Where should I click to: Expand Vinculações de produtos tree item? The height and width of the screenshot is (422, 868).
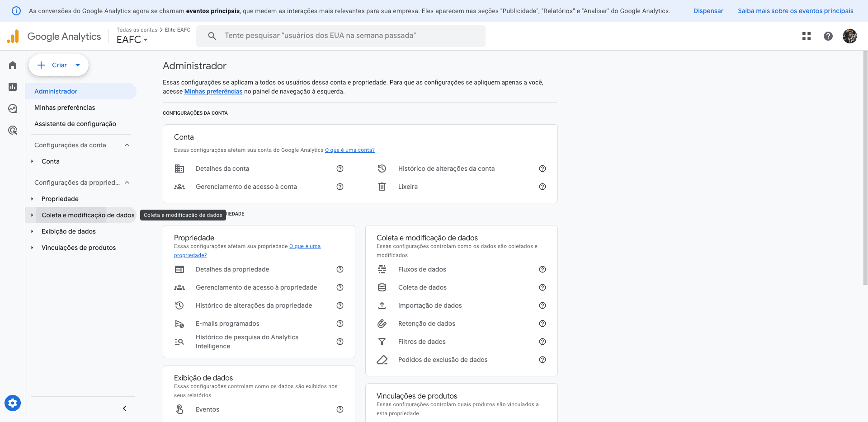(32, 248)
